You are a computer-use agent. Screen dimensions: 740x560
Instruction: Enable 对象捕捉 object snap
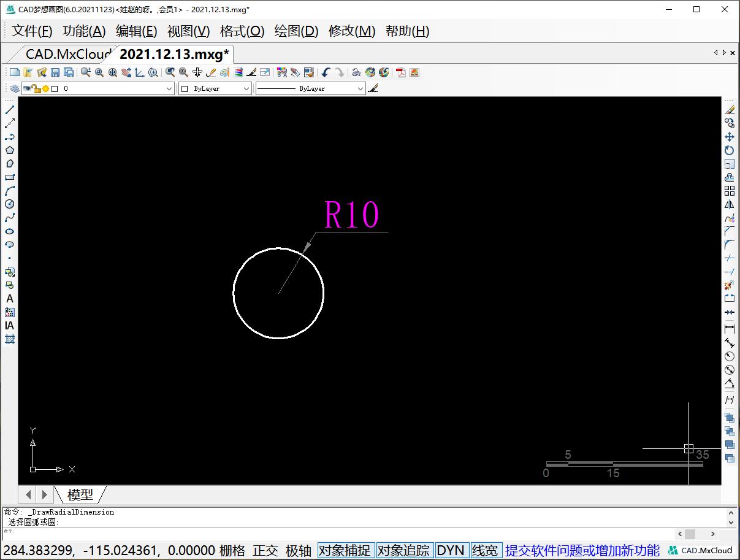(x=345, y=550)
